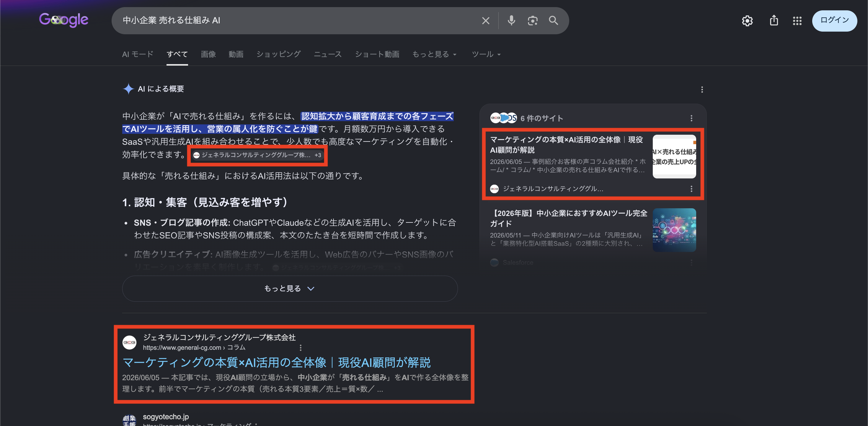Image resolution: width=868 pixels, height=426 pixels.
Task: Open 【2026年版】中小企業におすすめAIツール完全ガイド card
Action: (568, 218)
